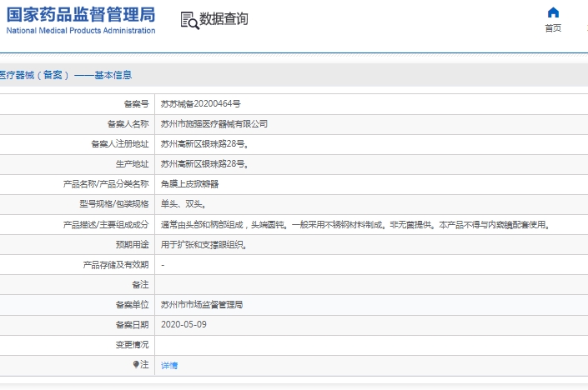Select the product name 角膜上皮掀瓣器
This screenshot has height=390, width=588.
pyautogui.click(x=190, y=184)
